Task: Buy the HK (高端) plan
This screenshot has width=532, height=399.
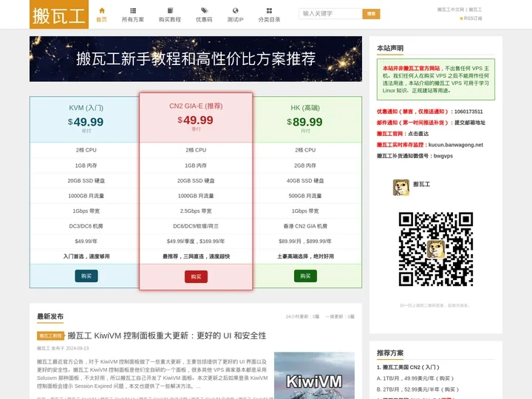Action: coord(305,276)
